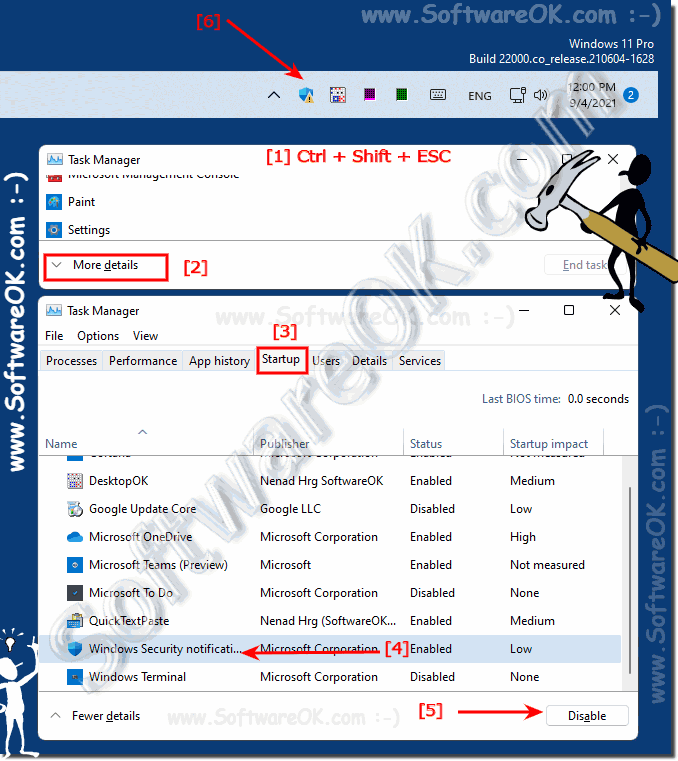This screenshot has width=678, height=761.
Task: Switch to App history tab
Action: click(x=219, y=361)
